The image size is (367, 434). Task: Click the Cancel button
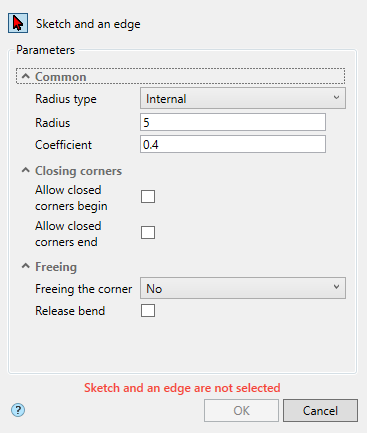(x=320, y=411)
